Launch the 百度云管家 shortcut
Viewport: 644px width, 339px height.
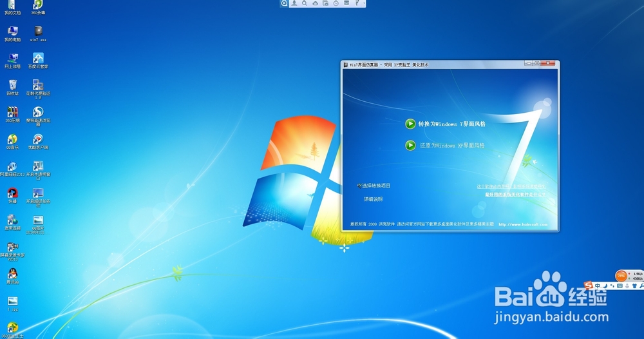coord(38,61)
